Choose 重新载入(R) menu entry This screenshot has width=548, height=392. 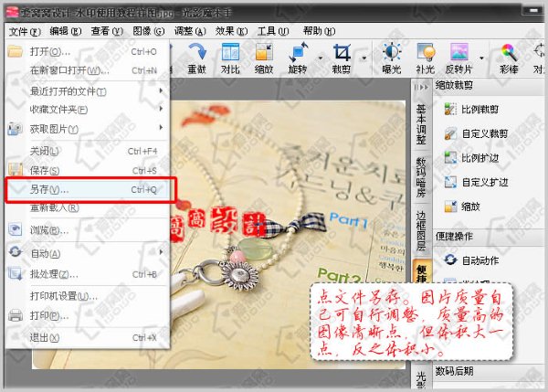coord(88,208)
